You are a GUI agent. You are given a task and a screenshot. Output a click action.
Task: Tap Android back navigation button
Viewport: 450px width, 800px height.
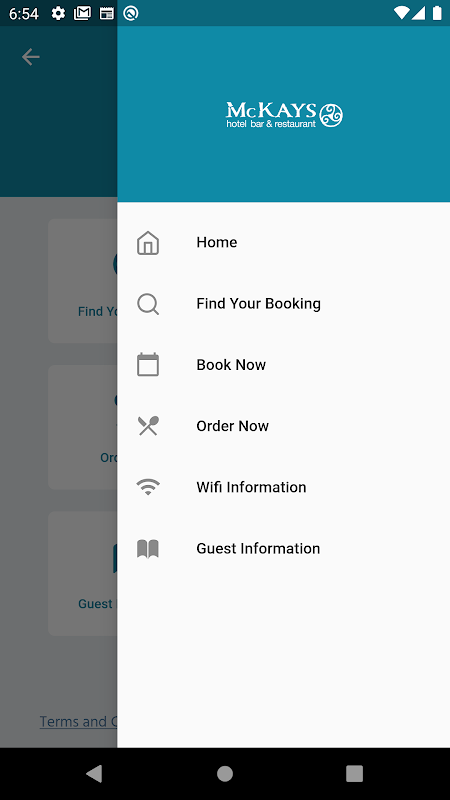94,773
